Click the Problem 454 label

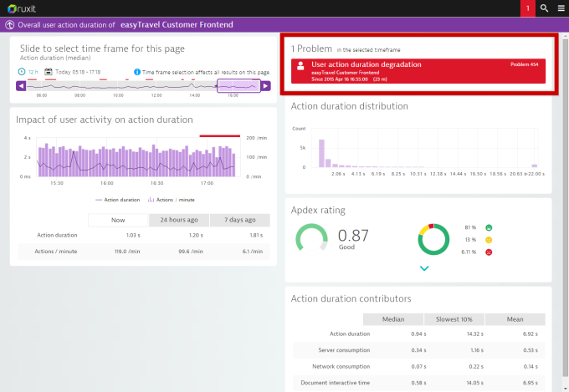(525, 64)
